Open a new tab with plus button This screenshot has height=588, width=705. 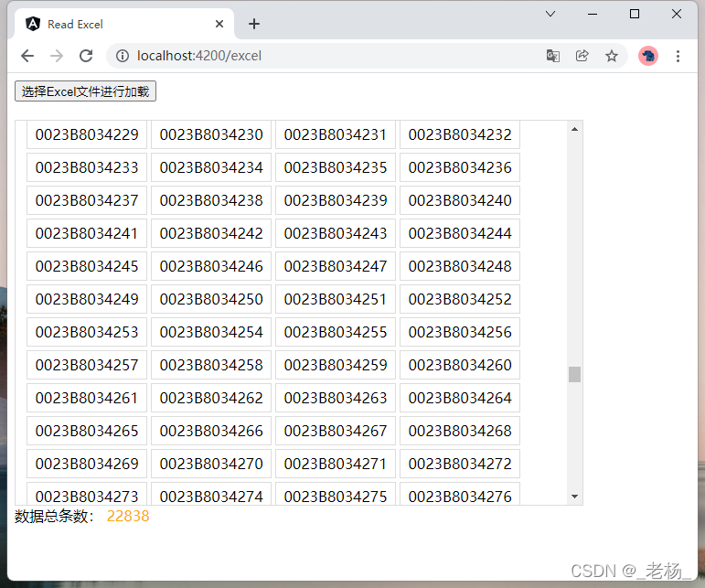click(x=254, y=24)
